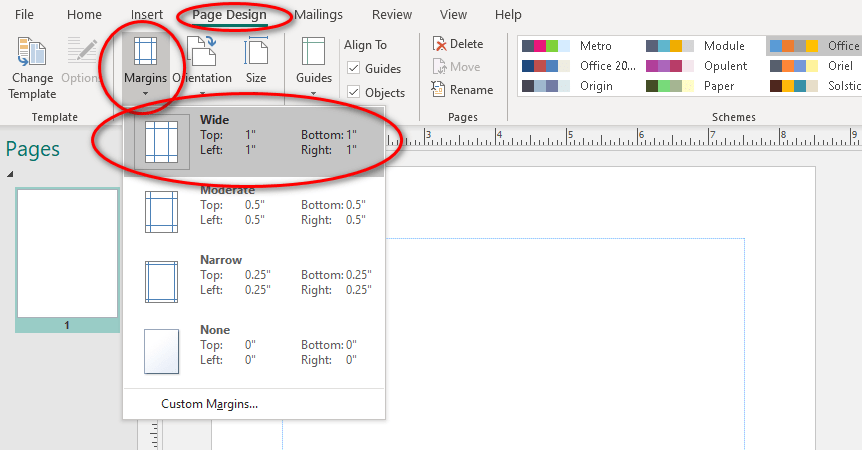Open the Mailings ribbon tab
The width and height of the screenshot is (862, 450).
click(318, 15)
